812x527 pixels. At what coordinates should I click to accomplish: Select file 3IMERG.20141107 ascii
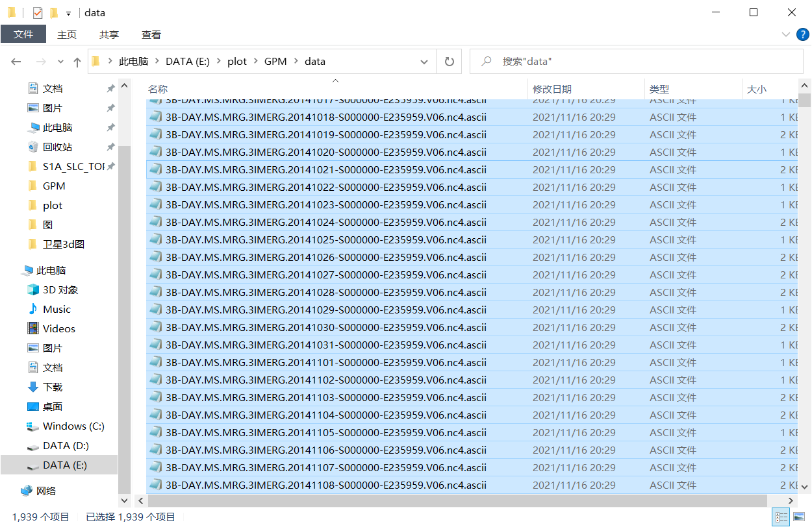click(x=326, y=468)
